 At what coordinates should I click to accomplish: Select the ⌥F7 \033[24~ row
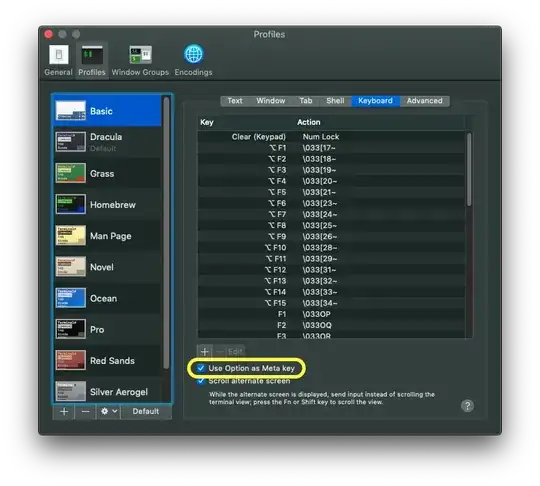331,214
